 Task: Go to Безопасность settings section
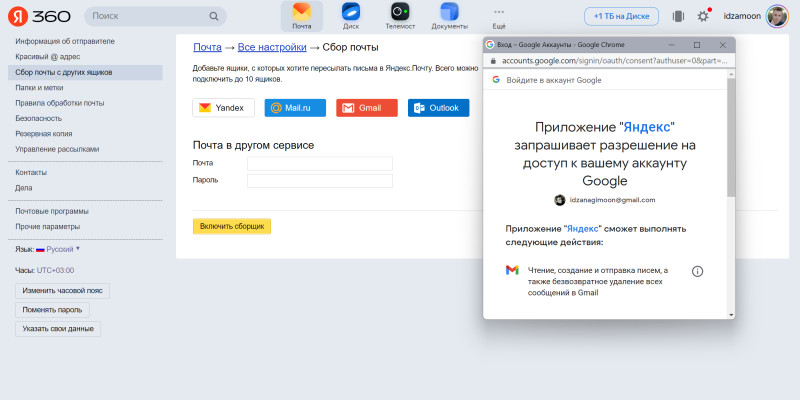pos(38,118)
